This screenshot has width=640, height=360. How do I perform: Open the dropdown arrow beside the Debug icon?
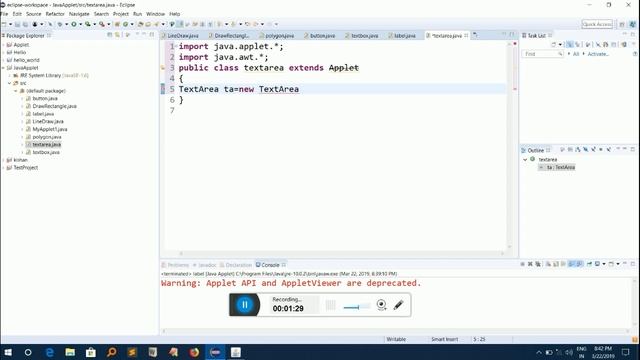click(x=66, y=24)
